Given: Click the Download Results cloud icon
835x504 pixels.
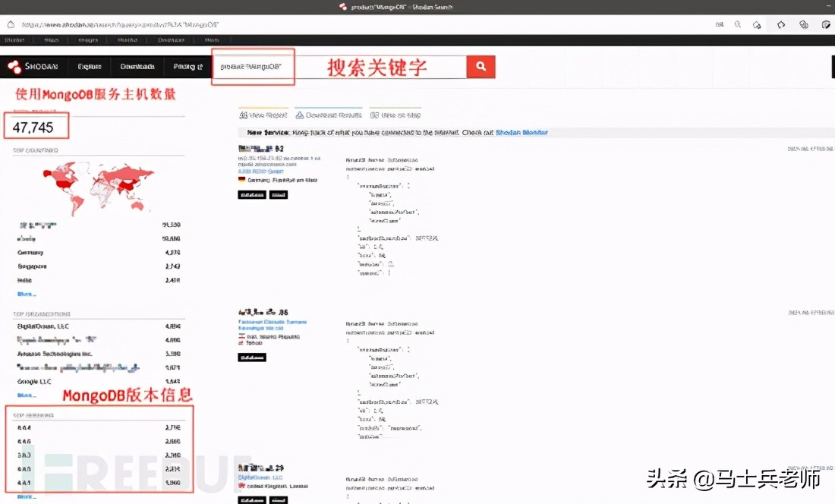Looking at the screenshot, I should click(x=298, y=114).
